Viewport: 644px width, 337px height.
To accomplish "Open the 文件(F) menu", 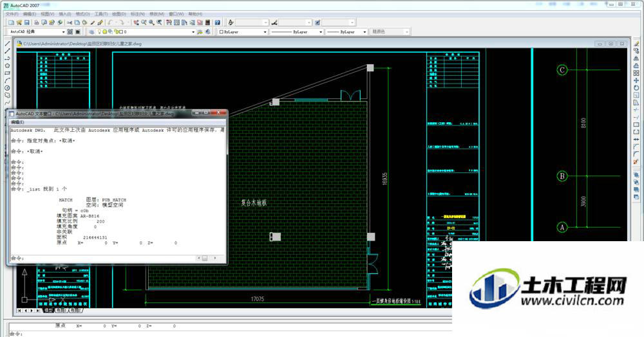I will pyautogui.click(x=12, y=14).
